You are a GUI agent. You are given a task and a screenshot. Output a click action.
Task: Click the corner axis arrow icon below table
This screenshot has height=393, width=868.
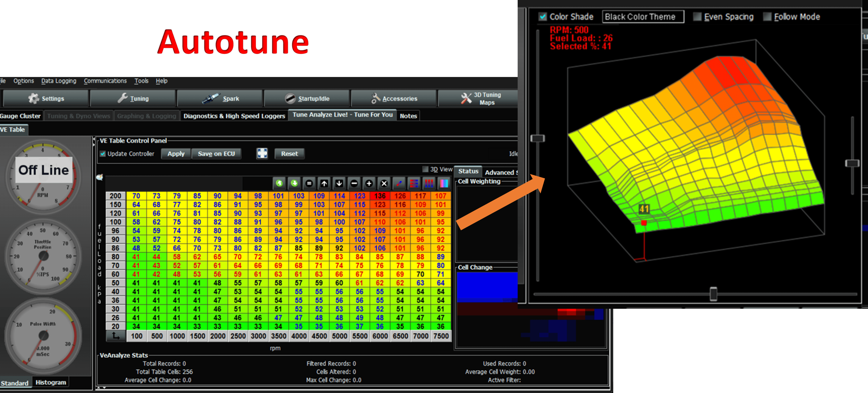[116, 336]
